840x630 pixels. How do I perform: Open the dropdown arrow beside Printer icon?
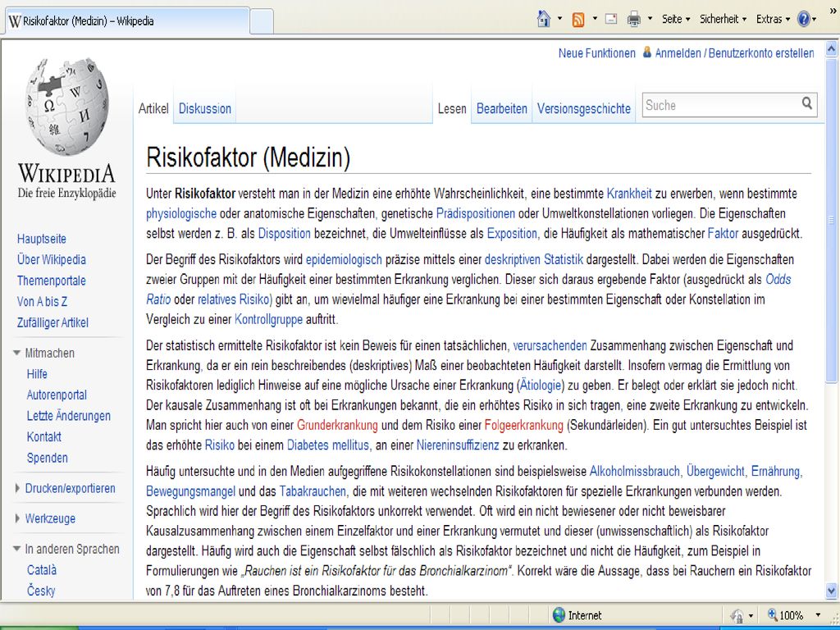(x=650, y=20)
